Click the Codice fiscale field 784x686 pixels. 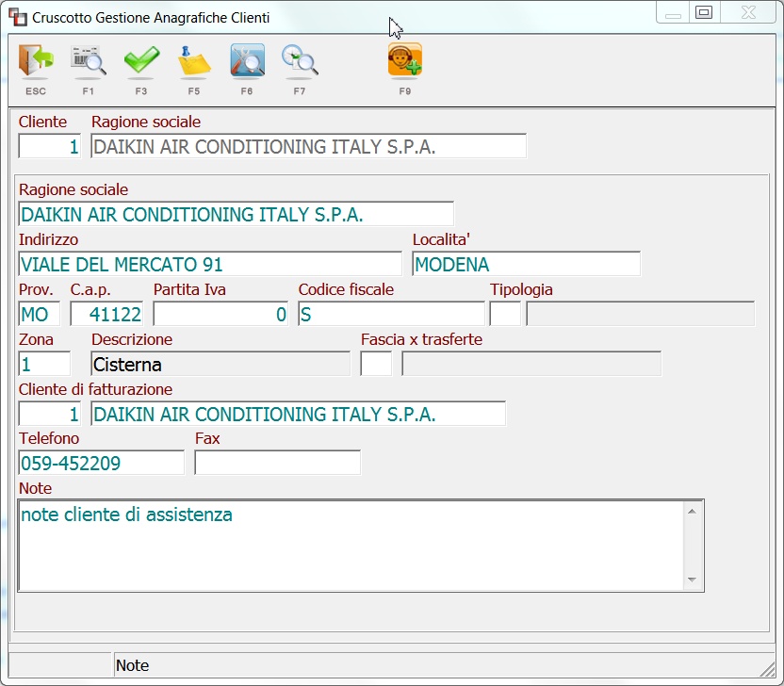(x=391, y=314)
